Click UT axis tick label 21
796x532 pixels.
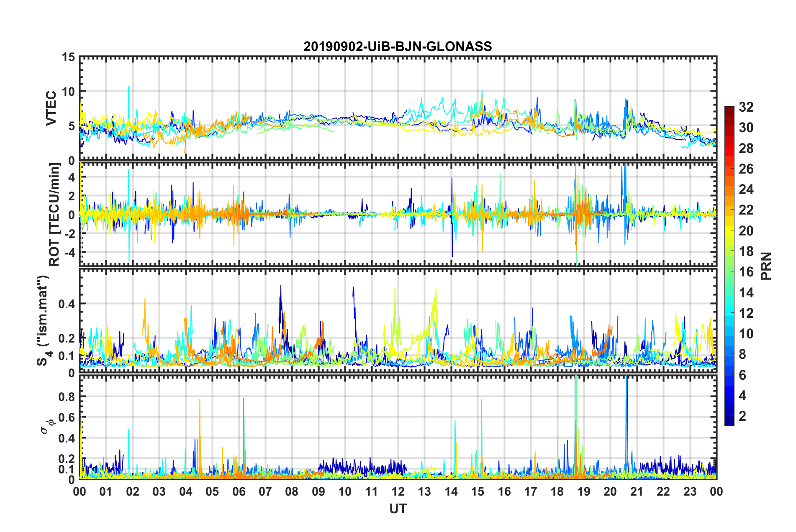pyautogui.click(x=637, y=491)
